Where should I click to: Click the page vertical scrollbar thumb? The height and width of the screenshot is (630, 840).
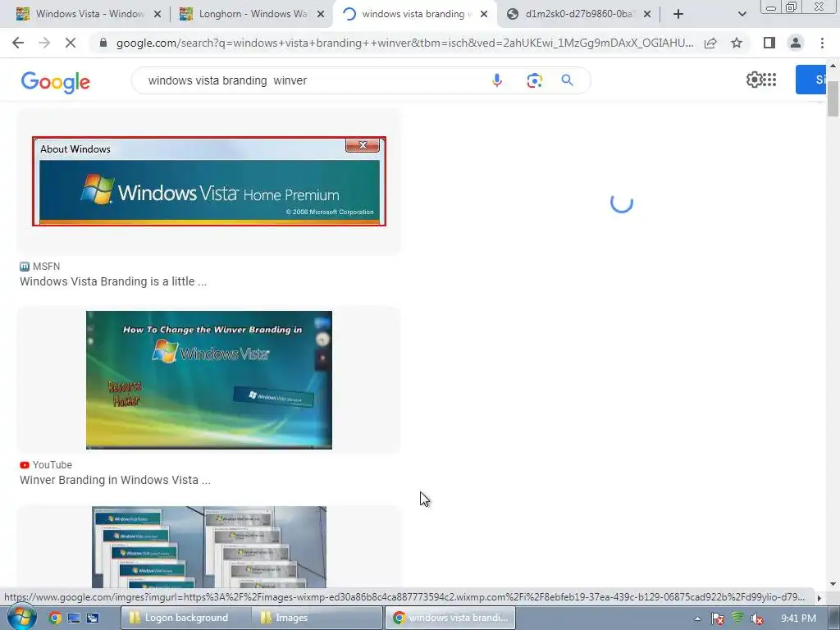click(x=833, y=98)
